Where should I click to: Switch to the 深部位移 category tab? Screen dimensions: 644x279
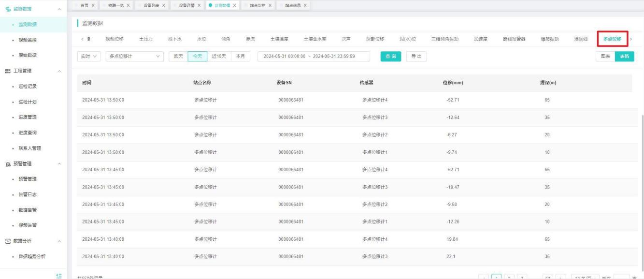(375, 39)
